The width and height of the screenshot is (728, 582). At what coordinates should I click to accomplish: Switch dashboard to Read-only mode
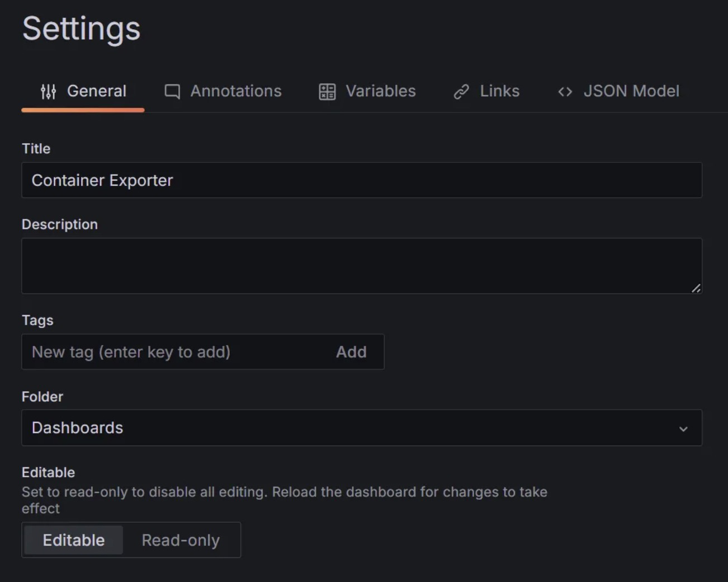click(181, 540)
